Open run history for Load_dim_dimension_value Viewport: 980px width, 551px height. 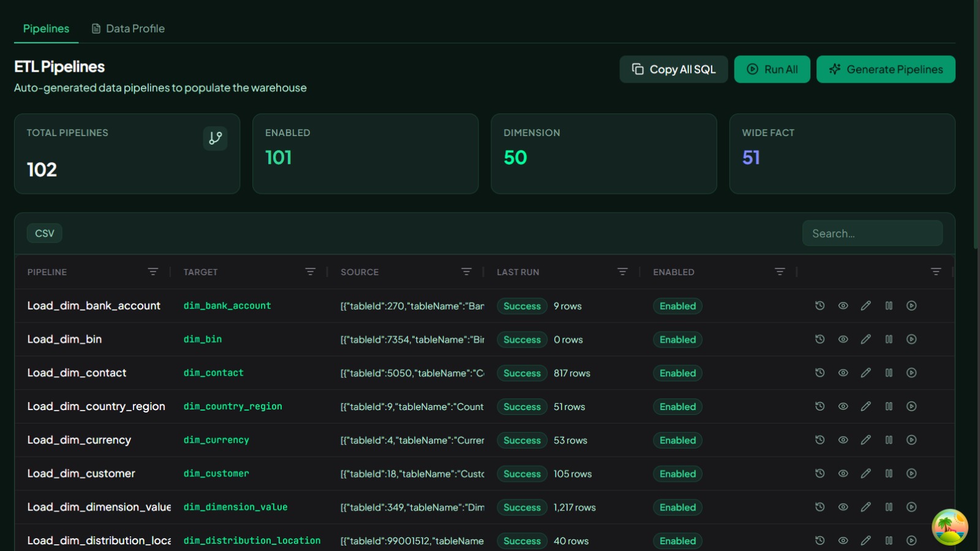[820, 507]
